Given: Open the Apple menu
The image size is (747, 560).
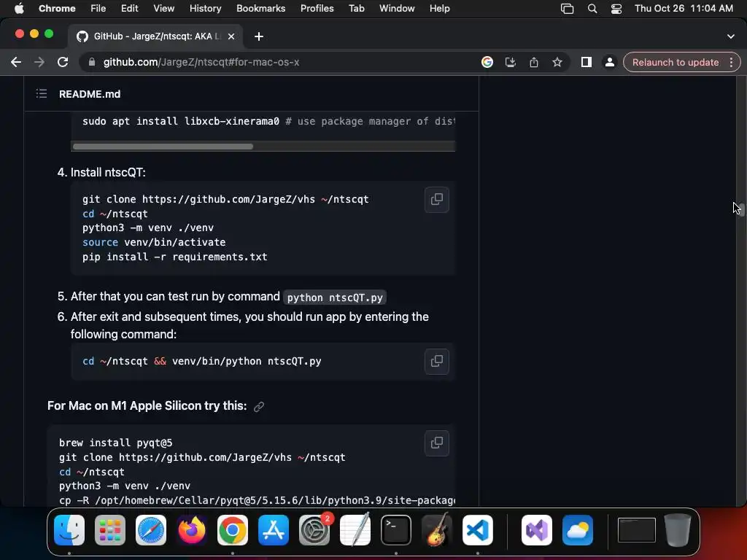Looking at the screenshot, I should click(19, 8).
